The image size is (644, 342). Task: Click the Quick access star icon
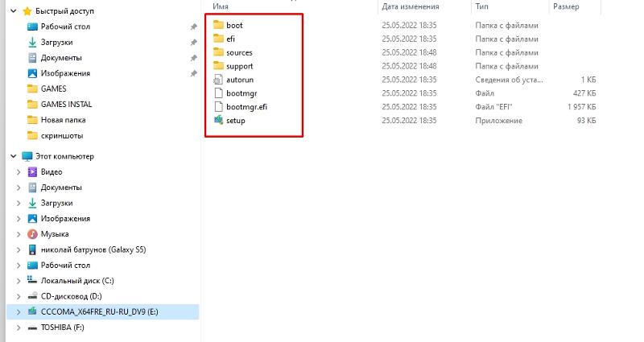click(x=27, y=11)
